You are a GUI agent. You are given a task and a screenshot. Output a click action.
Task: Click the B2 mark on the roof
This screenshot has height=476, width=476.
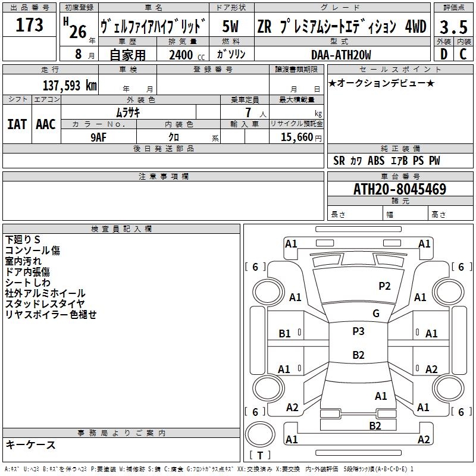(359, 355)
